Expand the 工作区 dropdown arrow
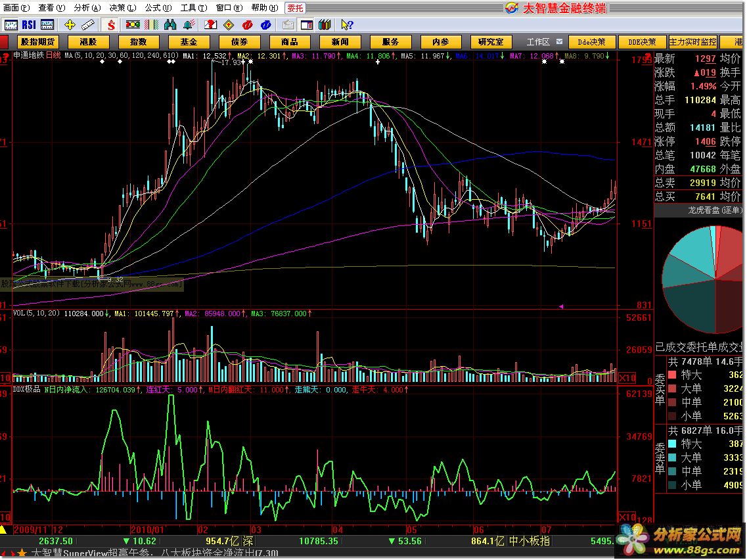The image size is (747, 560). pyautogui.click(x=559, y=42)
